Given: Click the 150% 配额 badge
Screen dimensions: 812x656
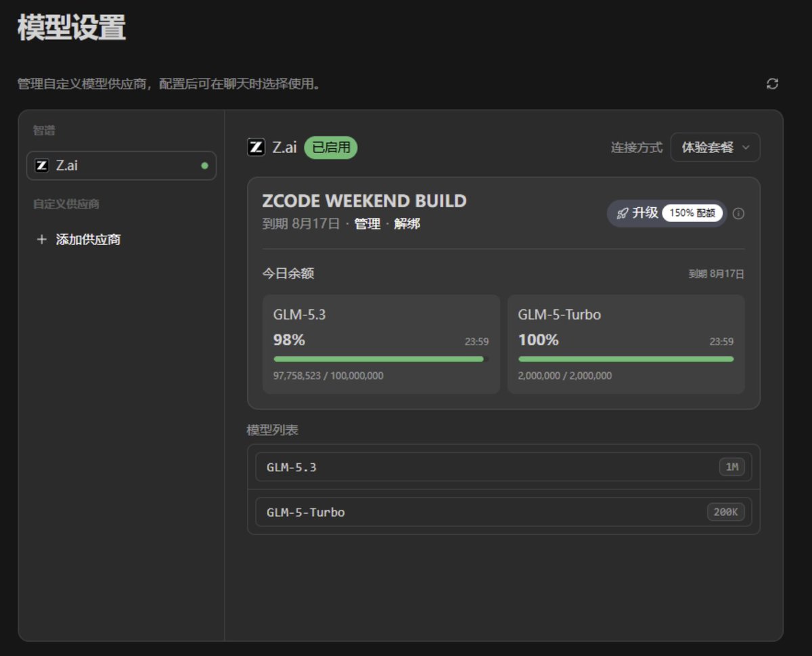Looking at the screenshot, I should pyautogui.click(x=692, y=213).
